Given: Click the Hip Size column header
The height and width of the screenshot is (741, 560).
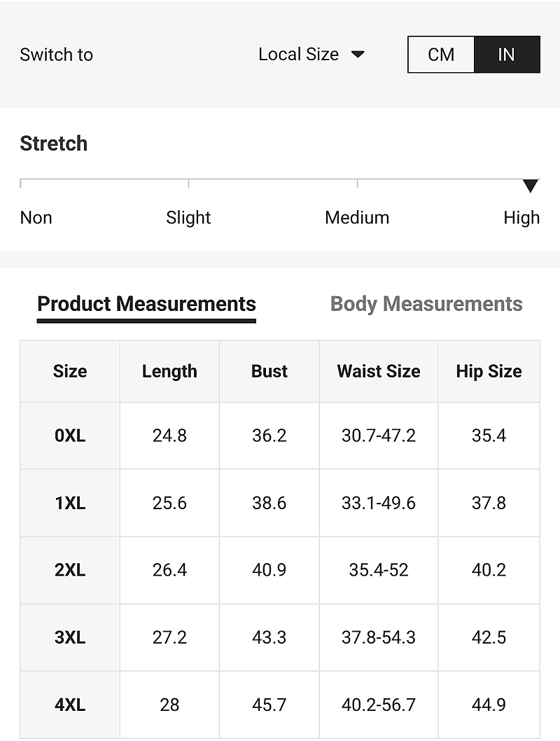Looking at the screenshot, I should [x=489, y=371].
